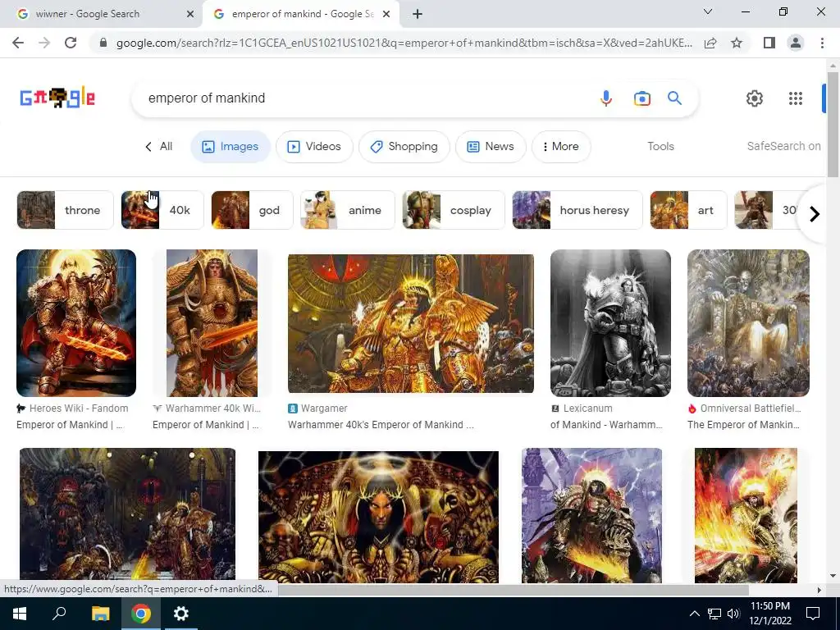Open the Windows Start menu

coord(20,614)
